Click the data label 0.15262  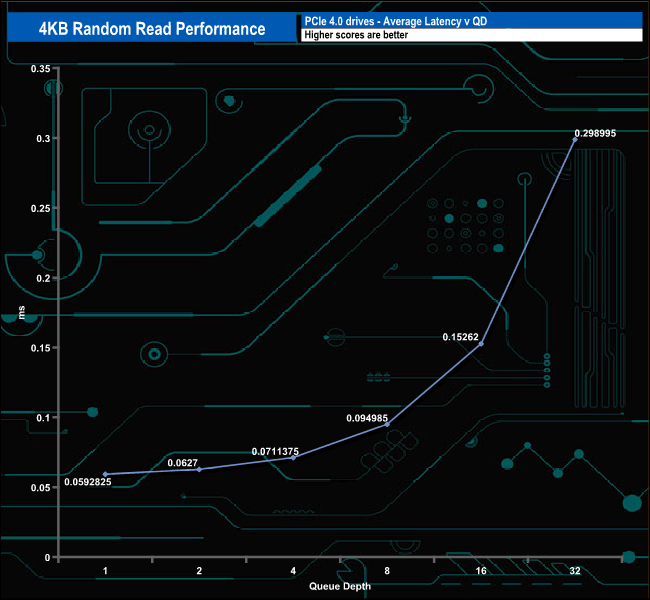(x=460, y=337)
